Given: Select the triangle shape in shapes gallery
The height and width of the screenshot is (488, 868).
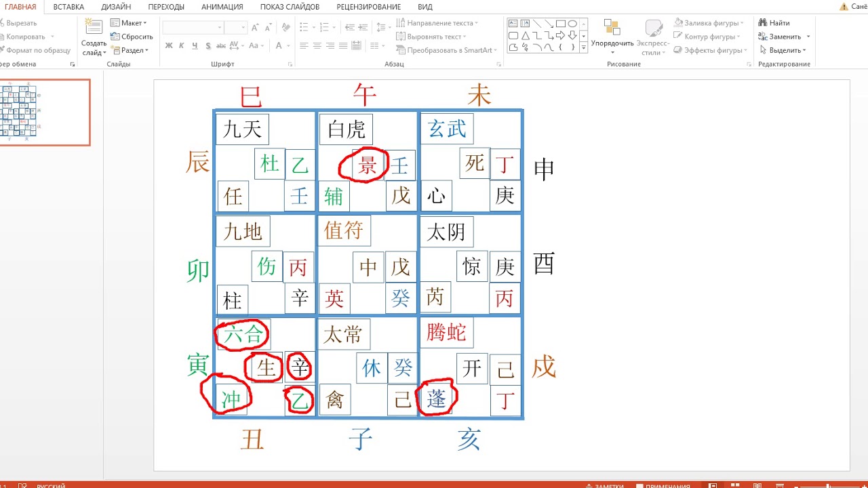Looking at the screenshot, I should (x=526, y=35).
